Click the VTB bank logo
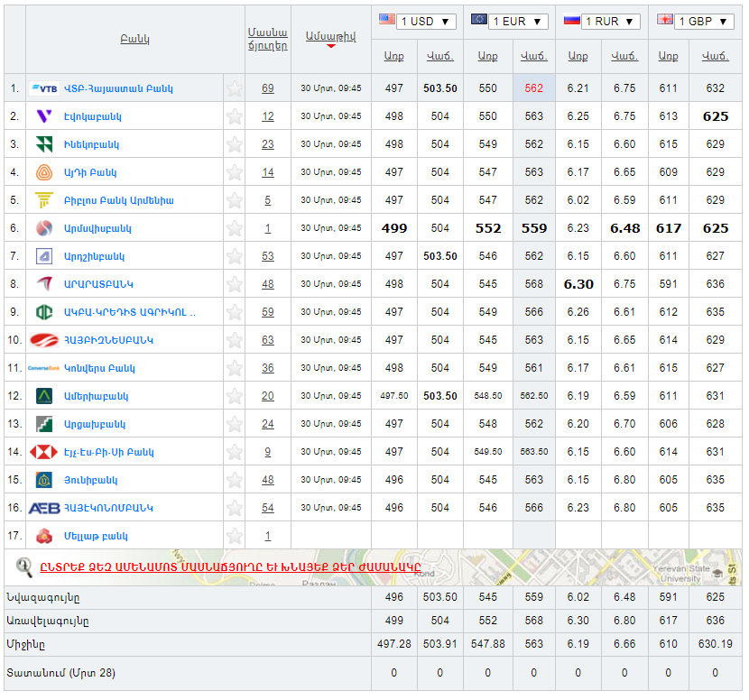This screenshot has height=700, width=749. [x=44, y=88]
